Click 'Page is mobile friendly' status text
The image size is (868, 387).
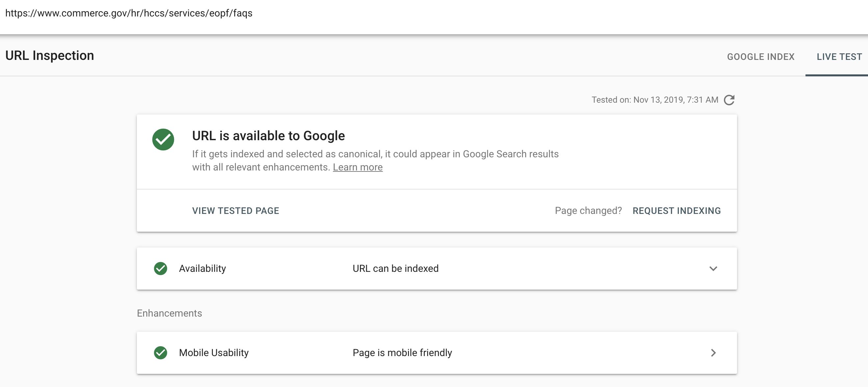point(402,353)
